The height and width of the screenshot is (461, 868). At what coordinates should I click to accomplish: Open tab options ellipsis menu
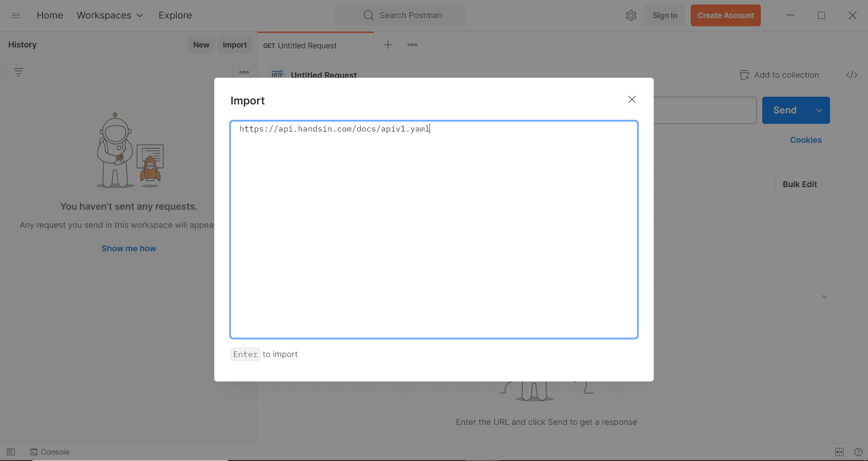point(412,45)
